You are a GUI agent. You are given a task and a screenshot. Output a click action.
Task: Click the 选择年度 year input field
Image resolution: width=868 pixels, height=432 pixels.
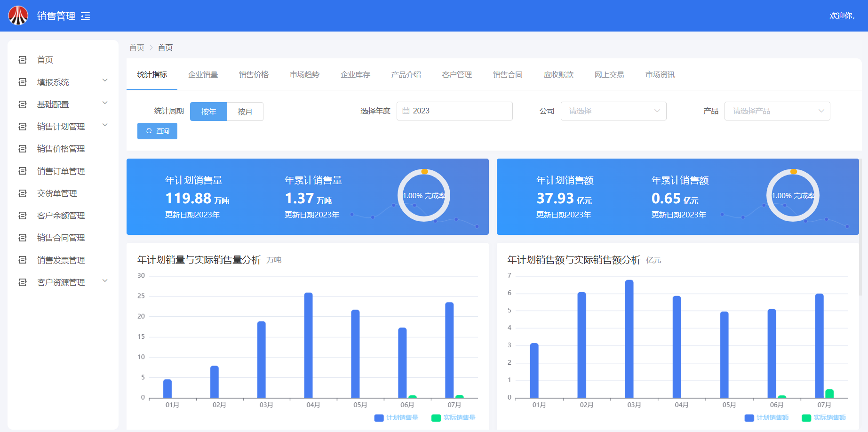pos(454,111)
